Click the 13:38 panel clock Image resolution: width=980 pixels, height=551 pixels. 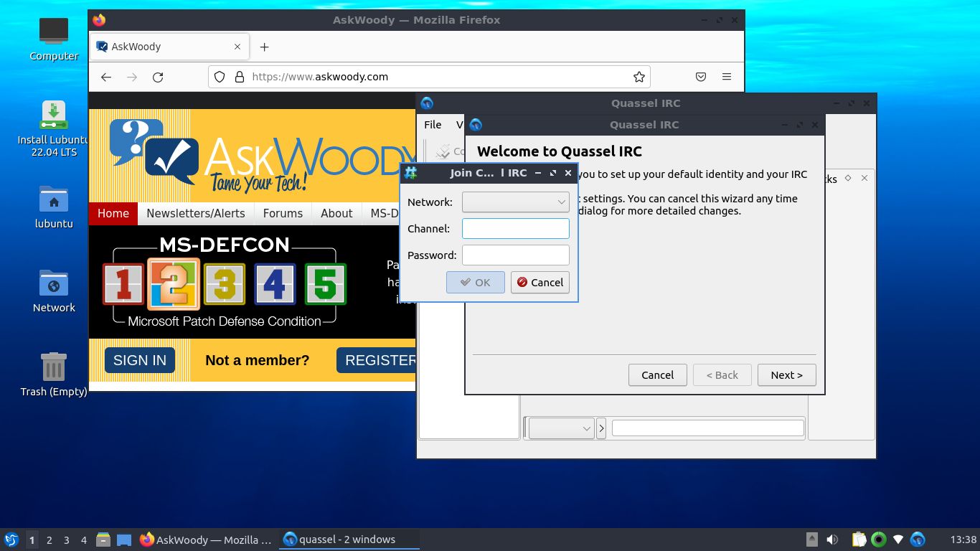click(x=963, y=540)
